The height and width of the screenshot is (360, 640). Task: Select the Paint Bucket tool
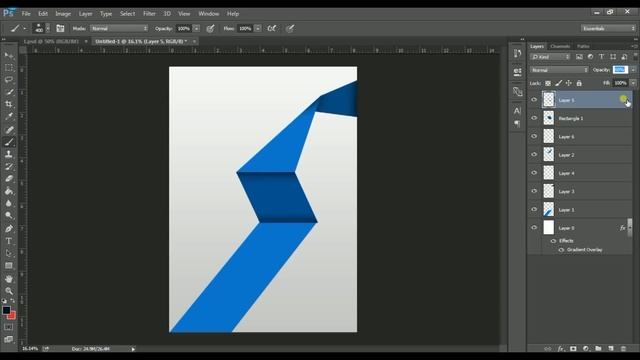tap(9, 191)
